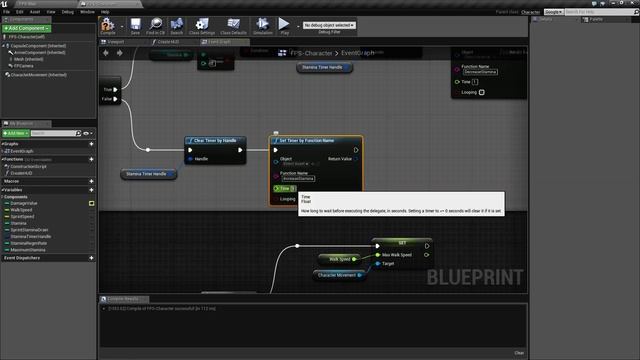
Task: Open the Debug menu
Action: (68, 12)
